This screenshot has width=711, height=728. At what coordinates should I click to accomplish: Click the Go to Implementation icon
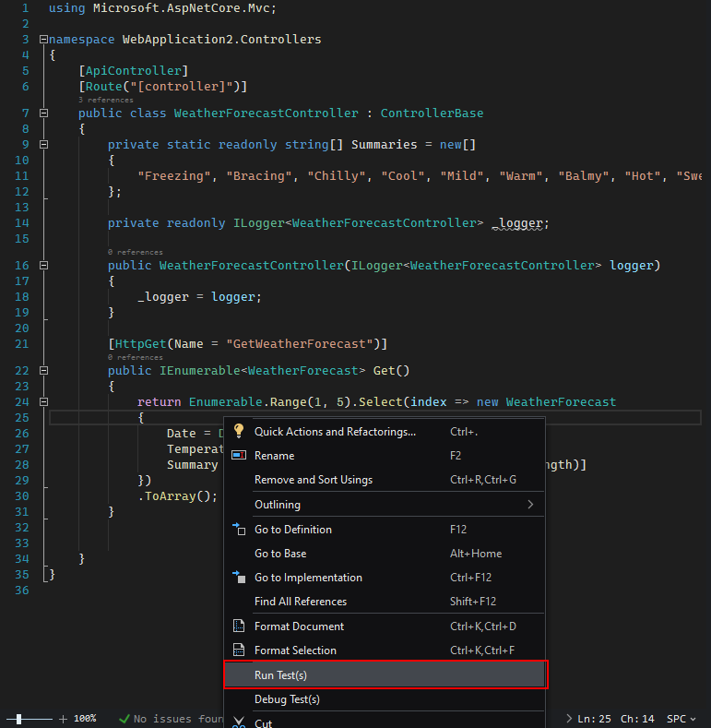[x=239, y=577]
